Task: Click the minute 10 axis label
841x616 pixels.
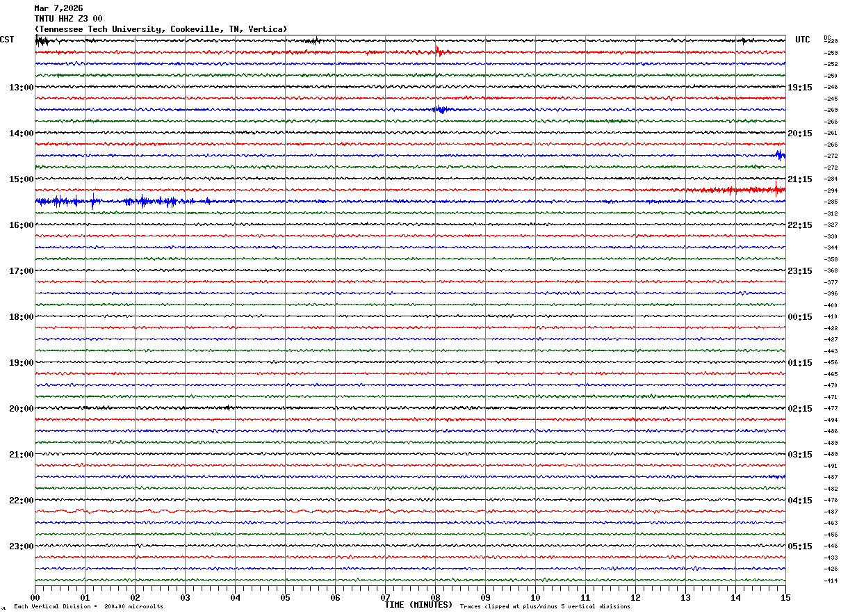Action: pyautogui.click(x=535, y=597)
